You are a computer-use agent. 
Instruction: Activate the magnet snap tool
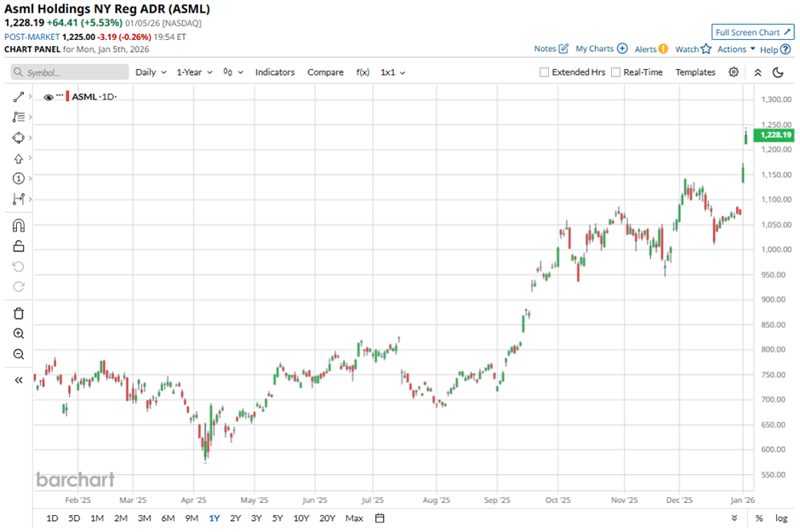pyautogui.click(x=19, y=226)
